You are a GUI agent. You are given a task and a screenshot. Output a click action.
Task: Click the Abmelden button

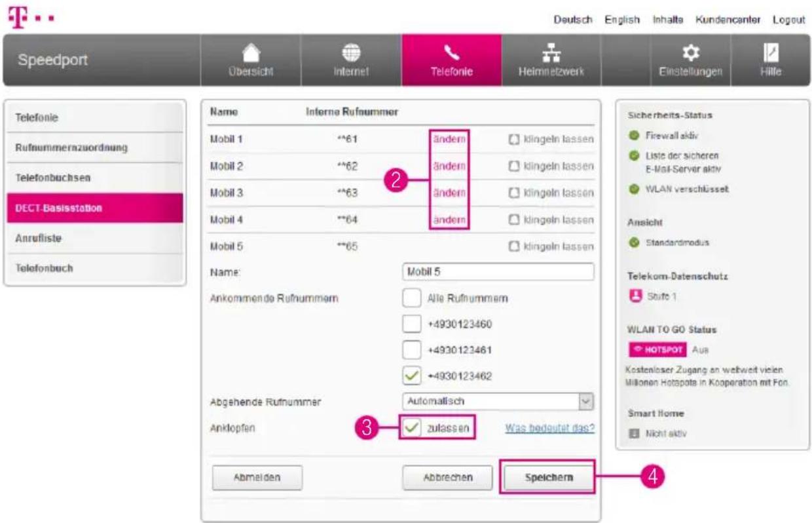(x=257, y=478)
